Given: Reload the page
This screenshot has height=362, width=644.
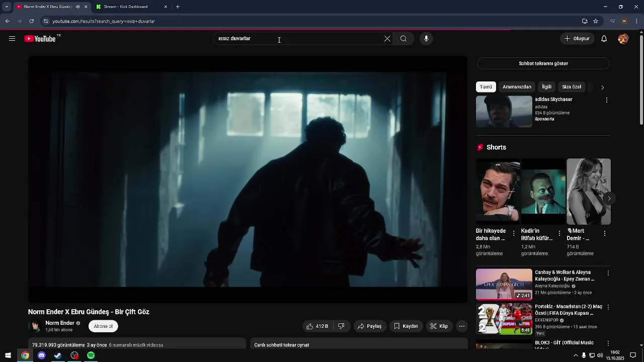Looking at the screenshot, I should [31, 21].
